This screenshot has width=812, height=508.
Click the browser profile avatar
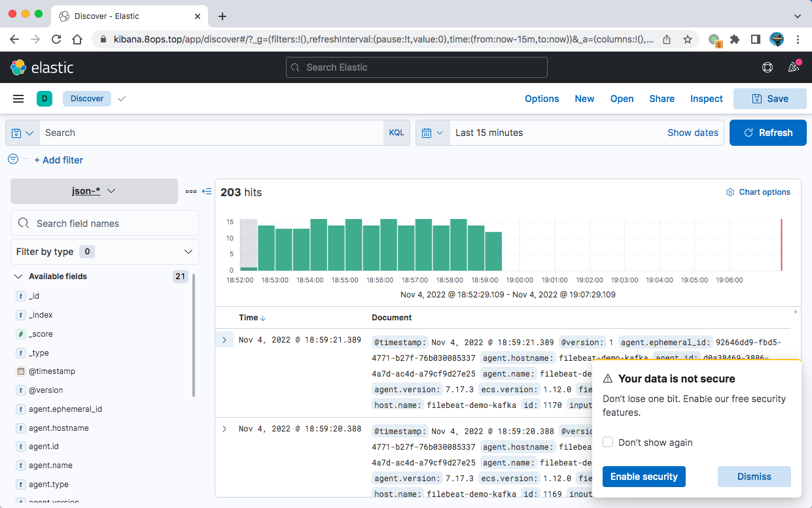777,39
